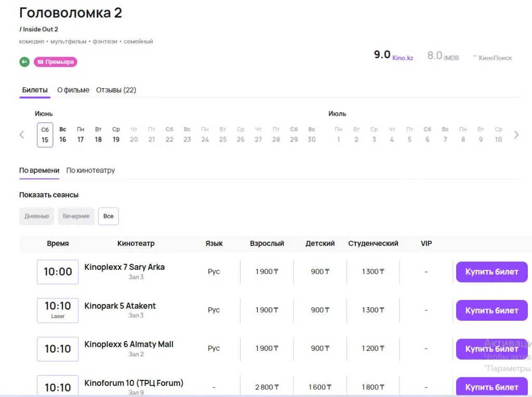Click the 6+ age rating badge
The height and width of the screenshot is (397, 532).
click(24, 62)
